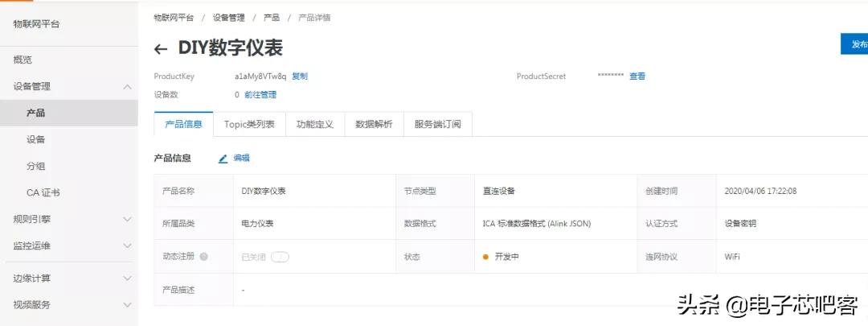
Task: Click the 复制 link next to ProductKey
Action: [x=300, y=76]
